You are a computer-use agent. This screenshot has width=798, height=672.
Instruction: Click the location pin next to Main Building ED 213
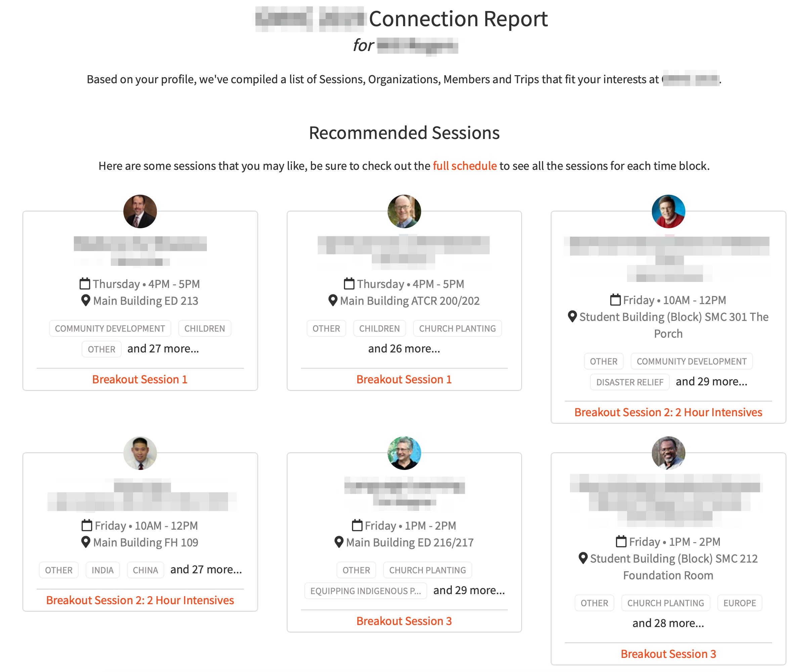(86, 300)
